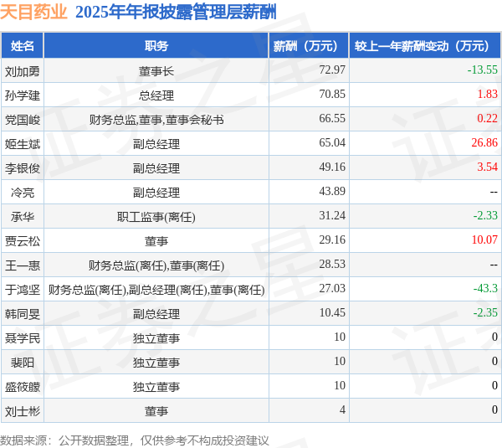
Task: Click the change value 26.86
Action: [484, 142]
